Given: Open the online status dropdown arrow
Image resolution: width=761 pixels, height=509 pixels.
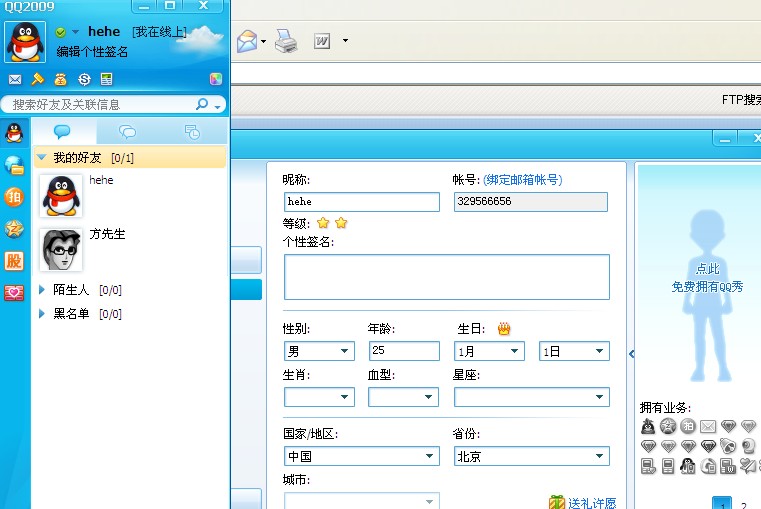Looking at the screenshot, I should click(75, 32).
